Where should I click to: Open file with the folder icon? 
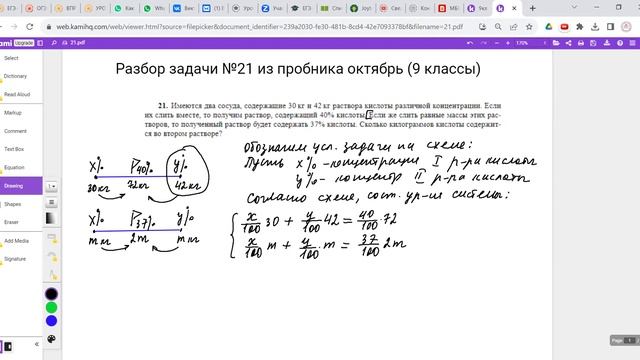coord(556,43)
